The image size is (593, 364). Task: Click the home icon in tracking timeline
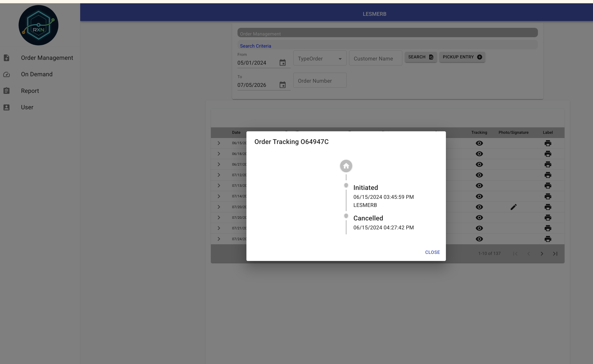point(346,166)
